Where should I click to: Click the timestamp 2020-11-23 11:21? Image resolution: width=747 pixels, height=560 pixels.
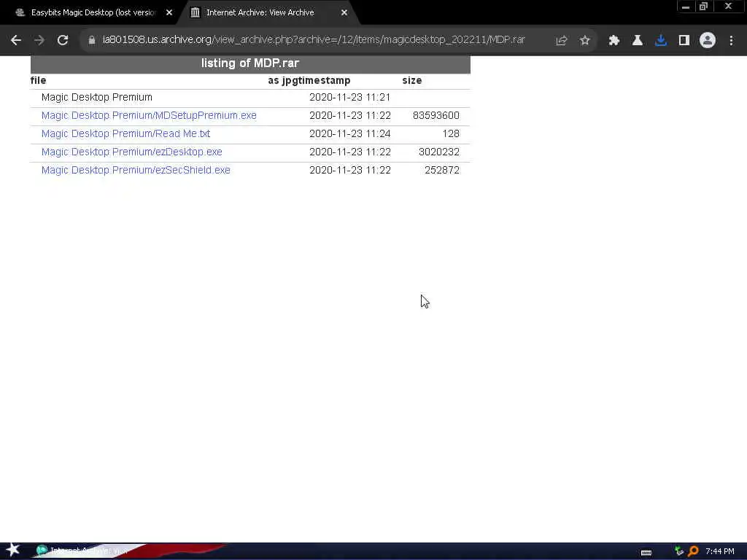coord(349,98)
